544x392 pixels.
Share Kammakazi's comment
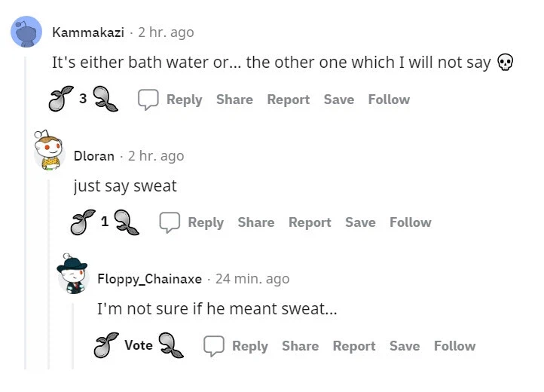234,100
